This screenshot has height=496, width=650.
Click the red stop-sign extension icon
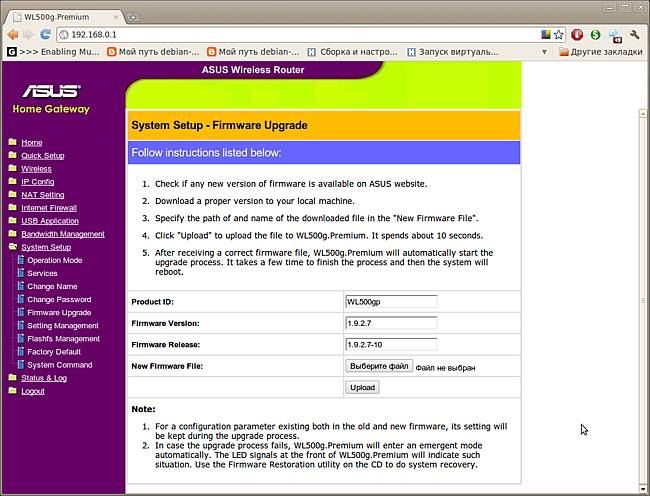click(577, 34)
